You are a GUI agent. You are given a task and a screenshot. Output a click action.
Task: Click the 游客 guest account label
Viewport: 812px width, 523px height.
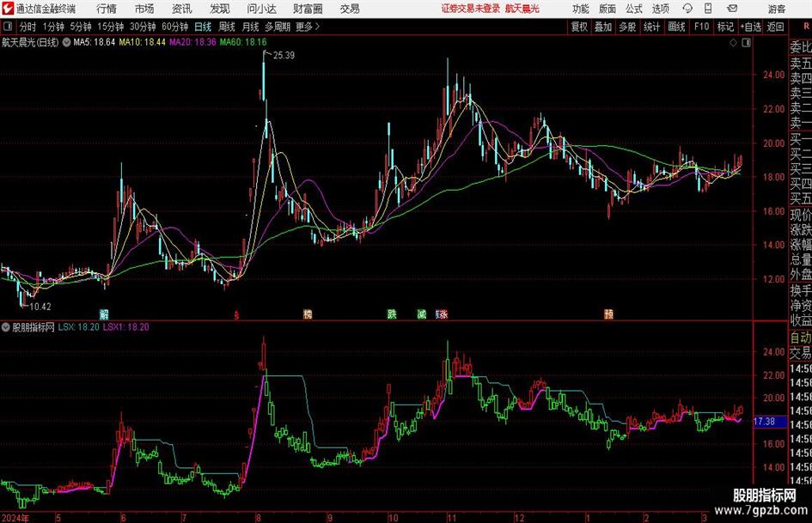(777, 9)
